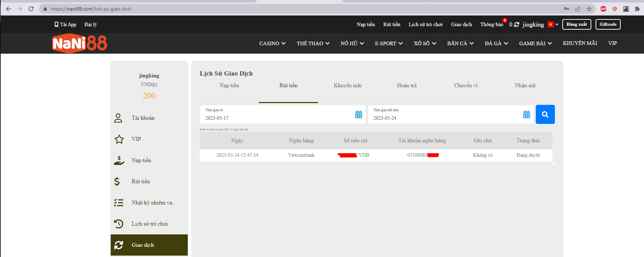Click the Thời gian kết thúc end date field

pyautogui.click(x=451, y=114)
